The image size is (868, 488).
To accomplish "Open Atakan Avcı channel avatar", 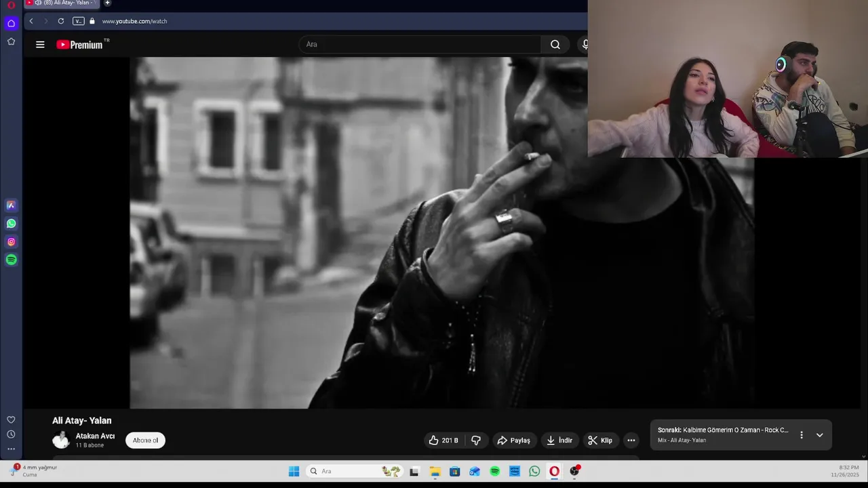I will pyautogui.click(x=61, y=440).
